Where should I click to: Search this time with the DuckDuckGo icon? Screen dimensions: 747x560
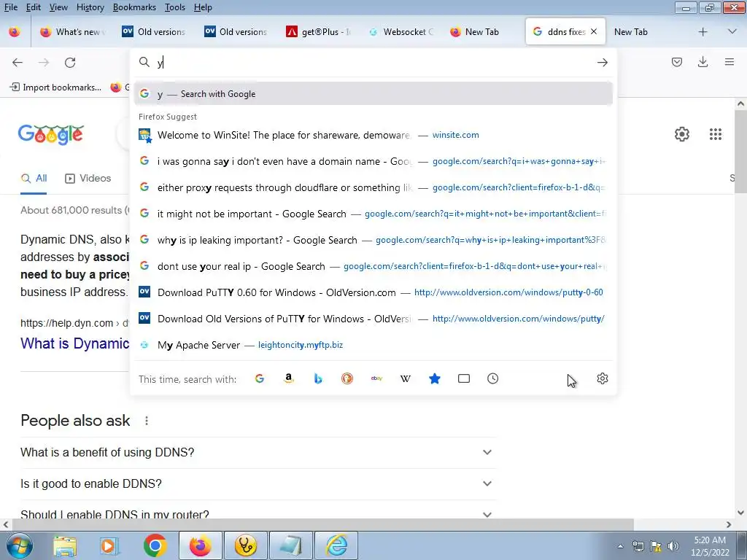(347, 378)
